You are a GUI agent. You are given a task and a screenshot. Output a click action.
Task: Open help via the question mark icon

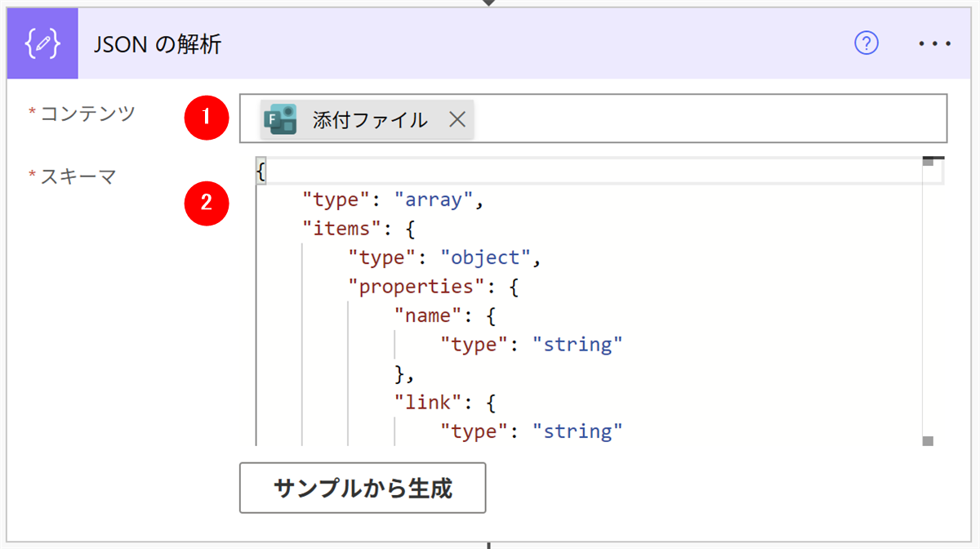pos(866,44)
